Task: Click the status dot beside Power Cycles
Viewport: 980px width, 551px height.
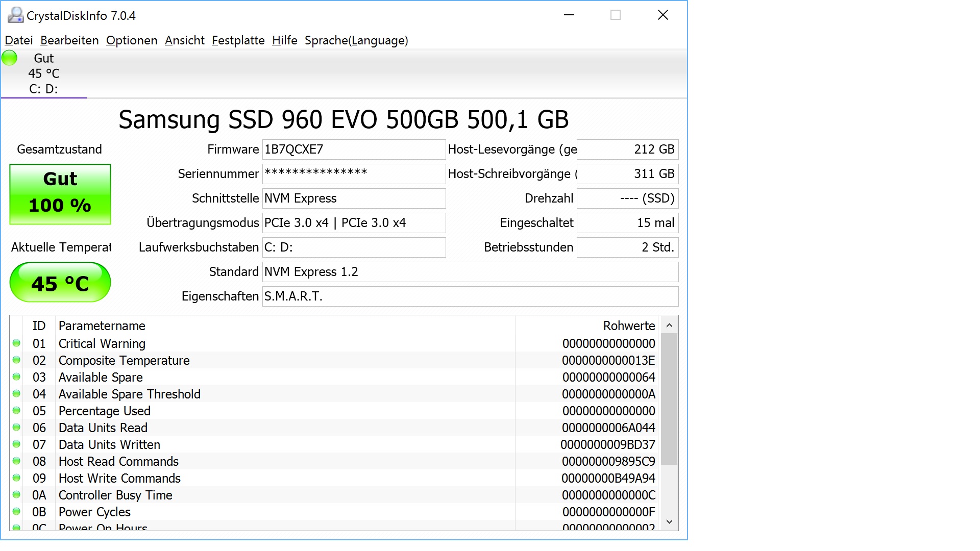Action: coord(16,512)
